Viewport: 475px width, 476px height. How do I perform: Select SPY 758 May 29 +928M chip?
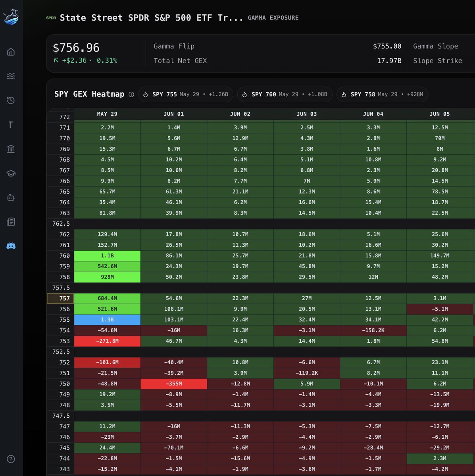(x=382, y=94)
